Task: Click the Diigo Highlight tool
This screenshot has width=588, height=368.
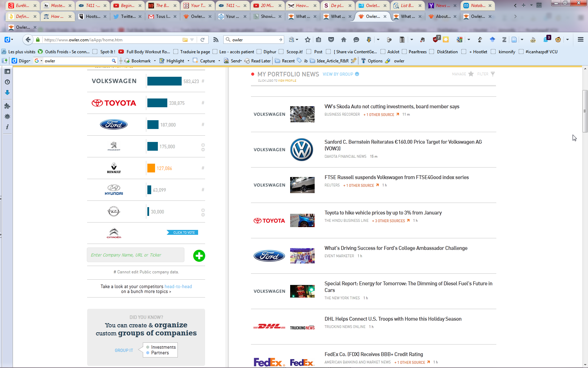Action: (172, 61)
